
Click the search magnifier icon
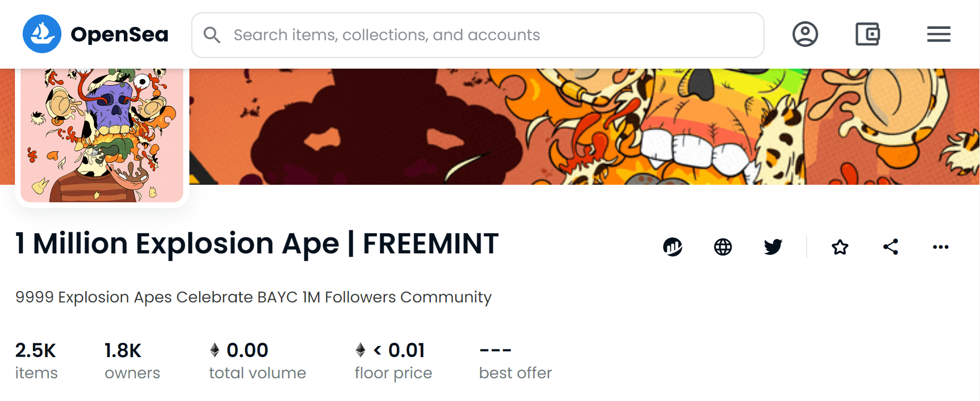[212, 35]
